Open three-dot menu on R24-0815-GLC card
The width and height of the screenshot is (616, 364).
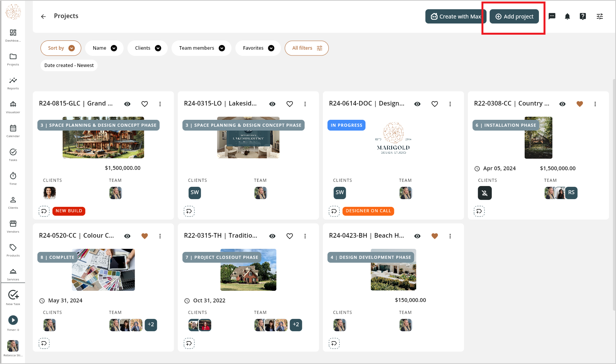click(x=160, y=104)
